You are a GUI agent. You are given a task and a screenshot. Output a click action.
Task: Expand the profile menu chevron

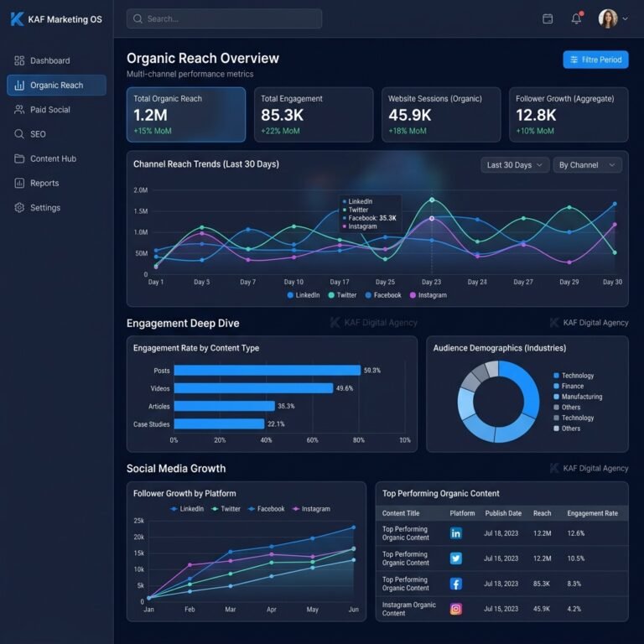(x=625, y=18)
